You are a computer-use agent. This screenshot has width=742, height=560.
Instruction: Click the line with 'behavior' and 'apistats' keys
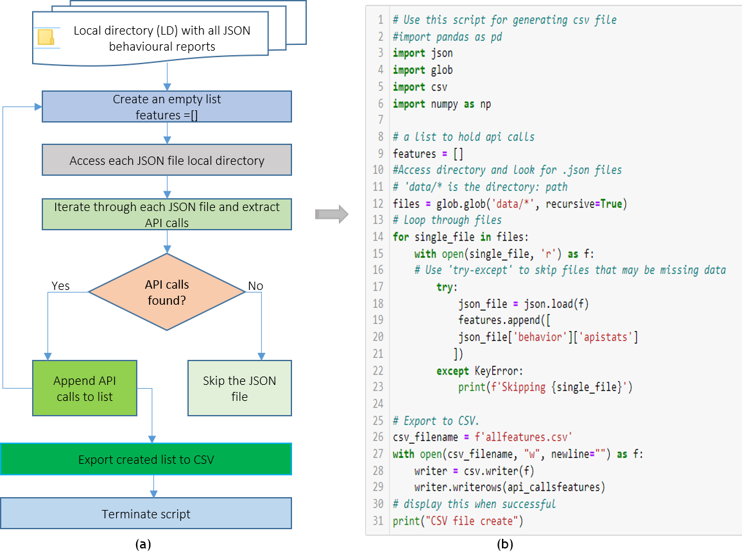pos(548,337)
